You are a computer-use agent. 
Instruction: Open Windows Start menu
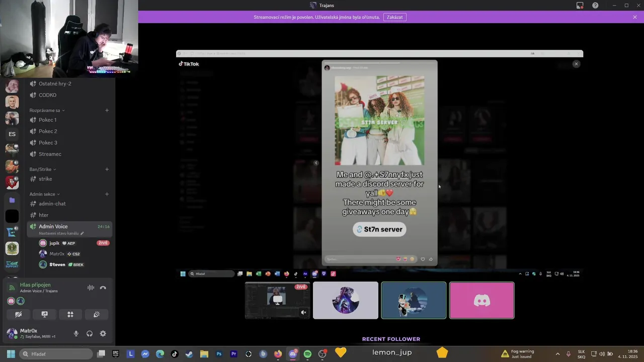pos(11,354)
